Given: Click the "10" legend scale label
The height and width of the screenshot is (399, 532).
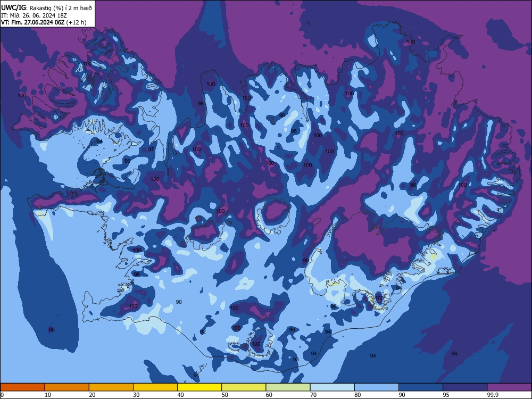Looking at the screenshot, I should 48,395.
